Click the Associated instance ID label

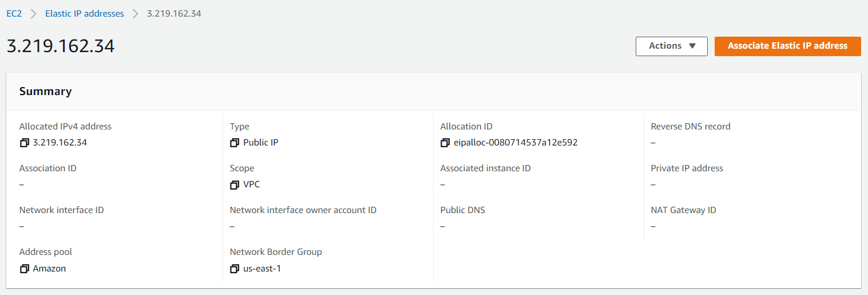pyautogui.click(x=486, y=168)
